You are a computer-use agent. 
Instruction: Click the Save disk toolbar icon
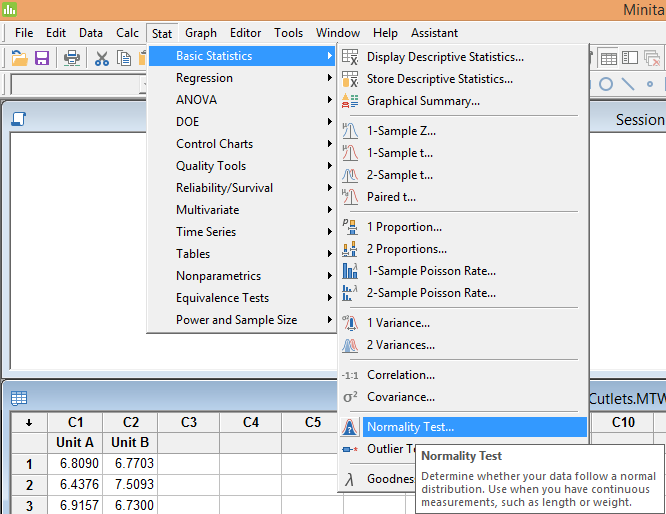point(42,58)
